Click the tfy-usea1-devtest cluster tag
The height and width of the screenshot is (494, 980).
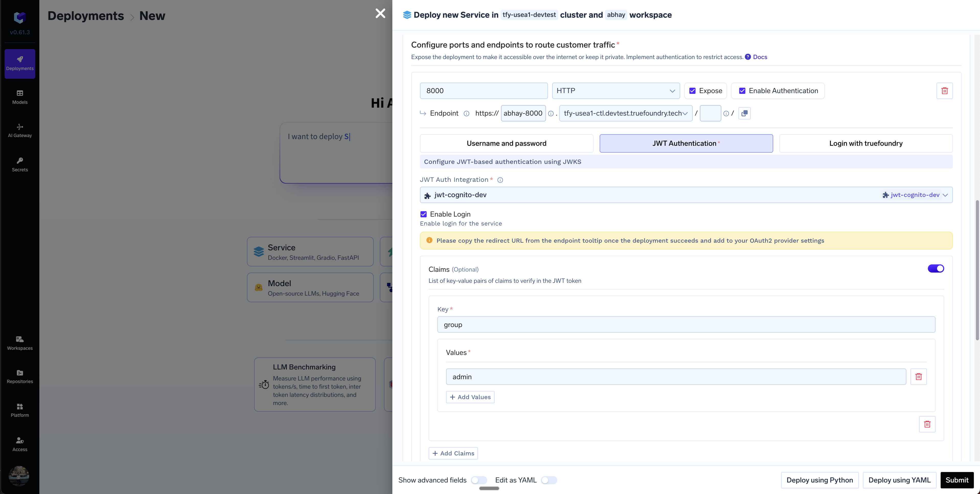[529, 15]
